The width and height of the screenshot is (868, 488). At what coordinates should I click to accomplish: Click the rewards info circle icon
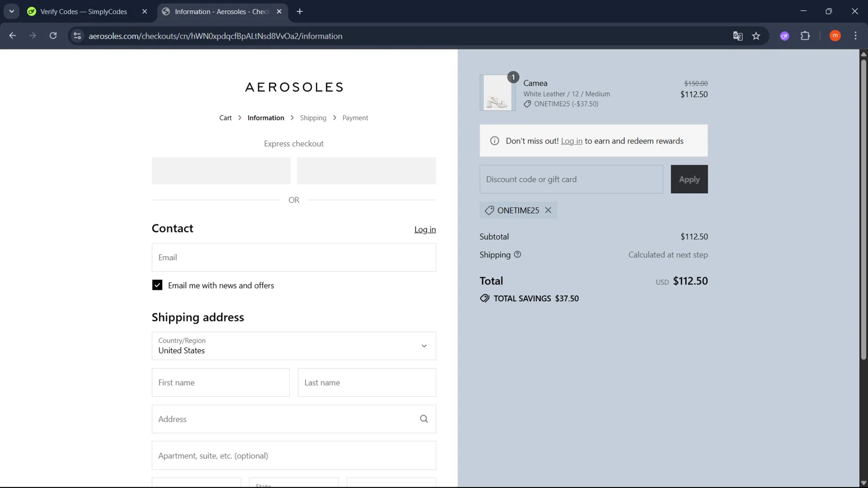pos(495,141)
